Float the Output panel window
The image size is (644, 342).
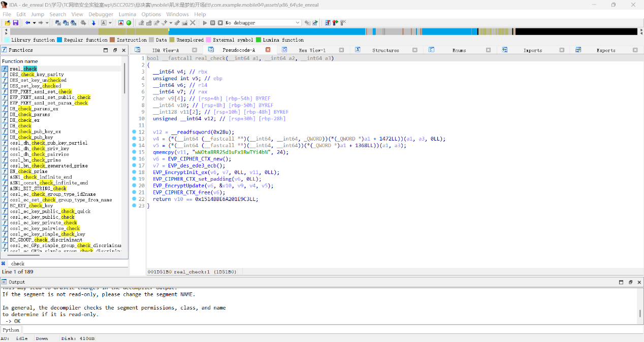coord(630,282)
